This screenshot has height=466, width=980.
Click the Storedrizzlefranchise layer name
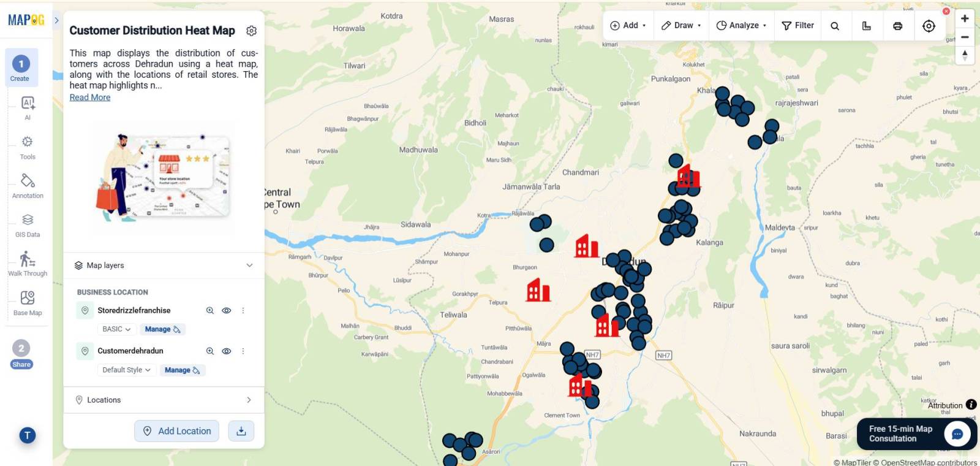(134, 311)
